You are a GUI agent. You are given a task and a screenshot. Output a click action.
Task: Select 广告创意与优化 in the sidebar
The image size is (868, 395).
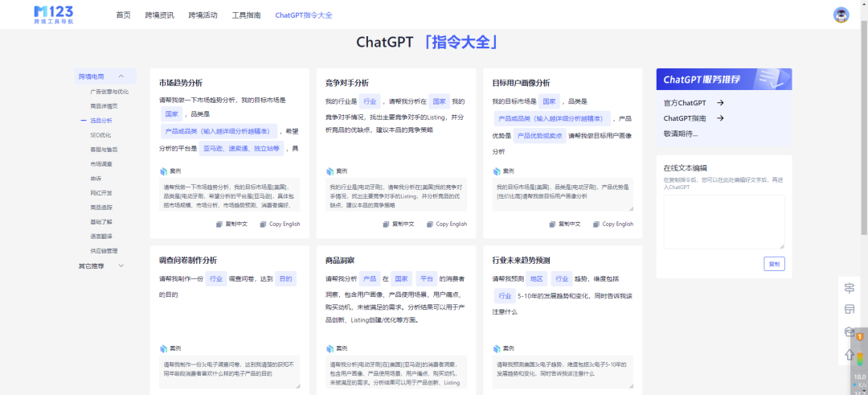point(109,92)
